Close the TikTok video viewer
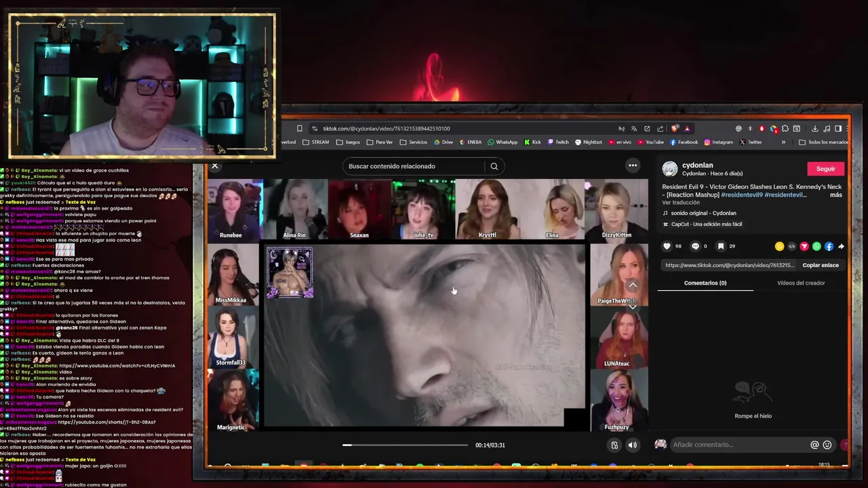This screenshot has height=488, width=868. pos(215,166)
